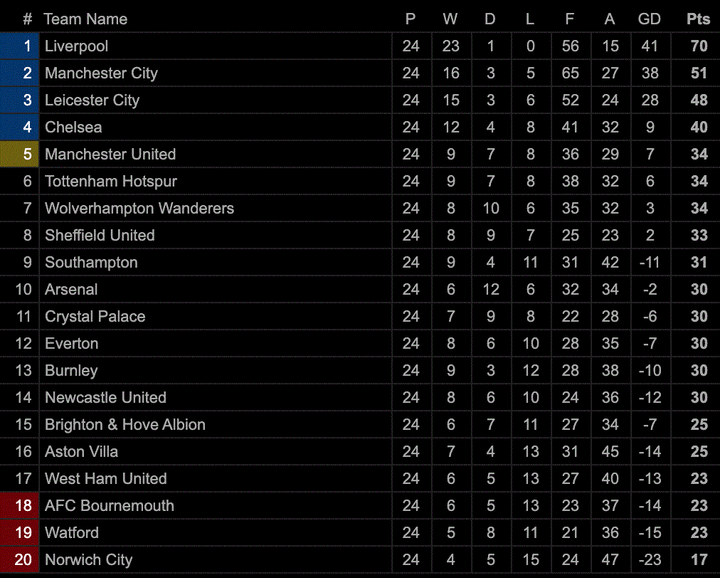The height and width of the screenshot is (578, 720).
Task: Open the Manchester City team link
Action: click(x=101, y=73)
